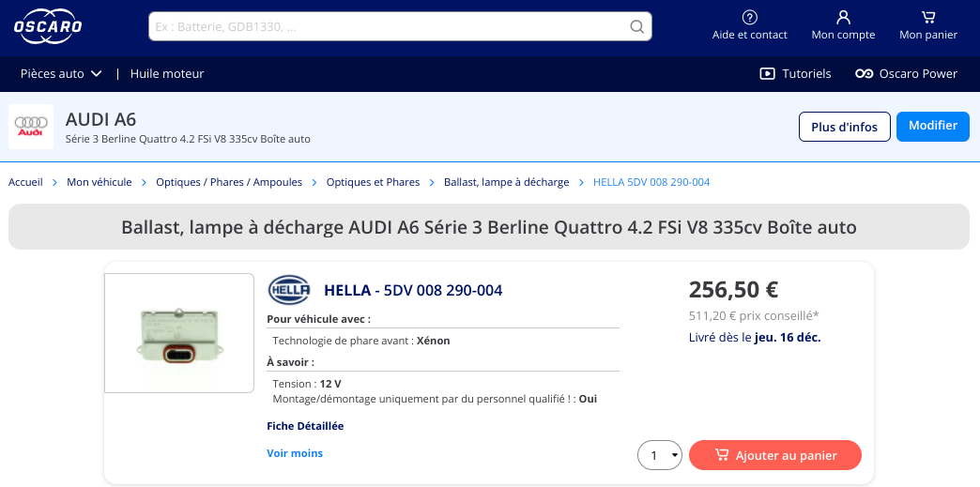Open the quantity selector dropdown

660,456
